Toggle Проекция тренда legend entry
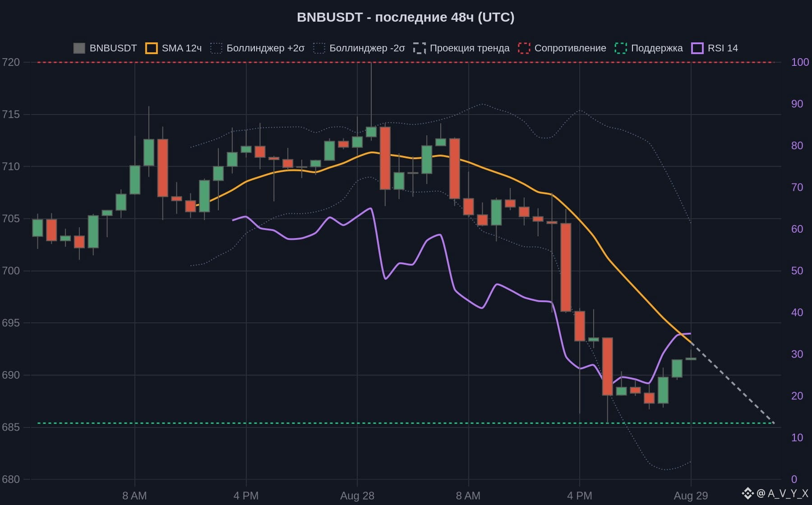Image resolution: width=812 pixels, height=505 pixels. pyautogui.click(x=461, y=48)
